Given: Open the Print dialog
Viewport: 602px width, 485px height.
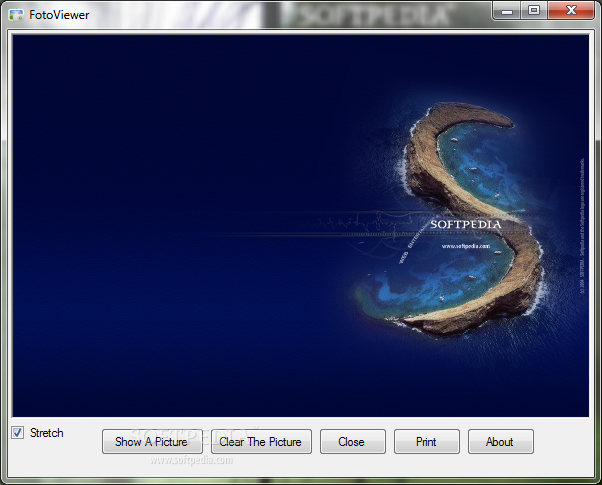Looking at the screenshot, I should tap(427, 442).
